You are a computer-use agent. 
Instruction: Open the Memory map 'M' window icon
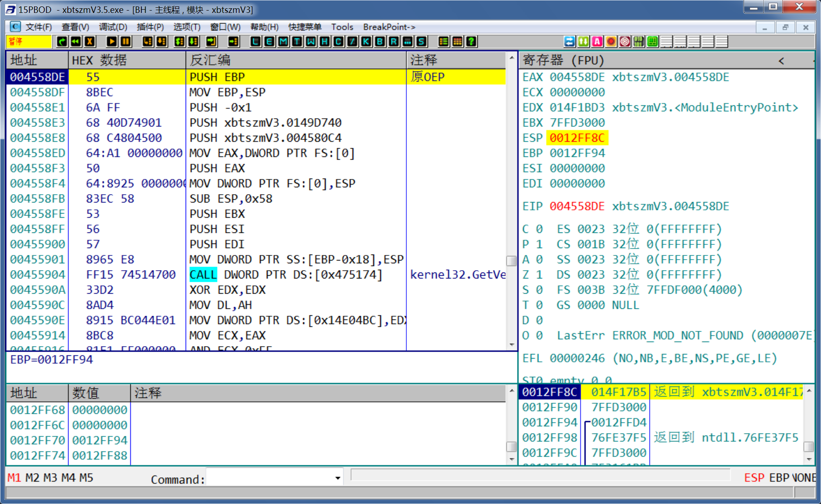pos(283,42)
